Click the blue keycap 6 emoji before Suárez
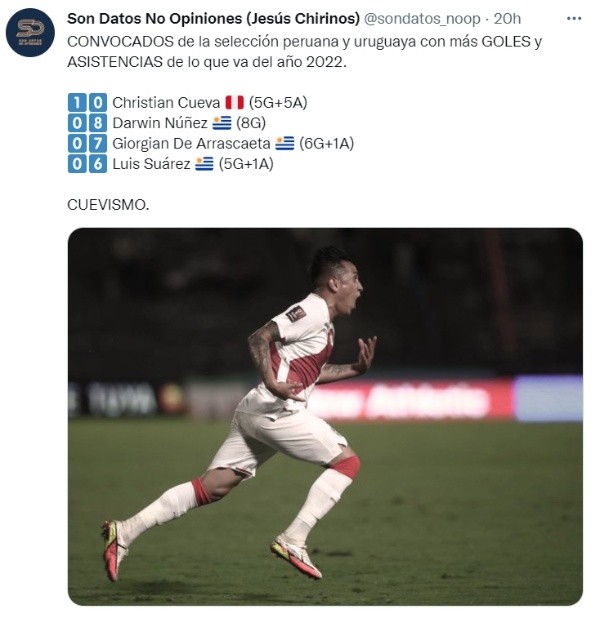Viewport: 600px width, 618px height. 98,164
